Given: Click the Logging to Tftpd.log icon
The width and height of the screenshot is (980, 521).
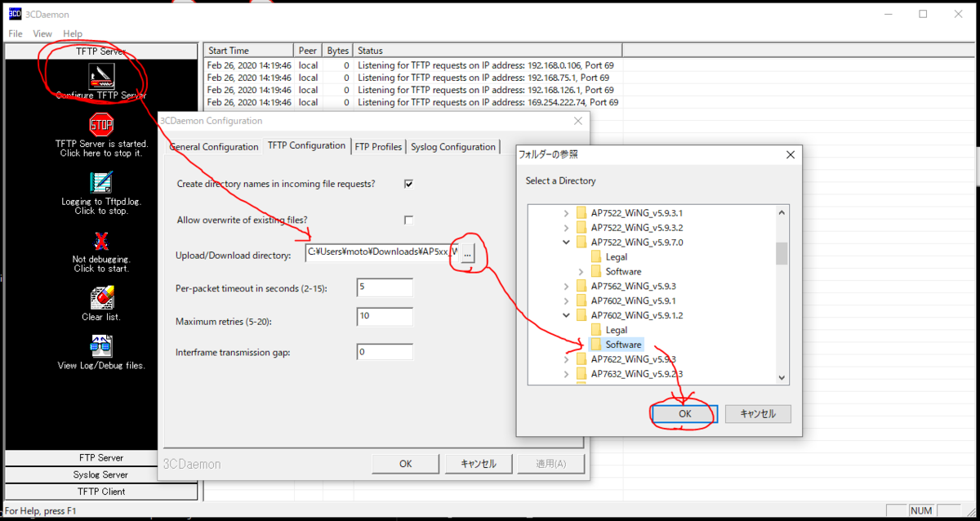Looking at the screenshot, I should click(x=101, y=182).
